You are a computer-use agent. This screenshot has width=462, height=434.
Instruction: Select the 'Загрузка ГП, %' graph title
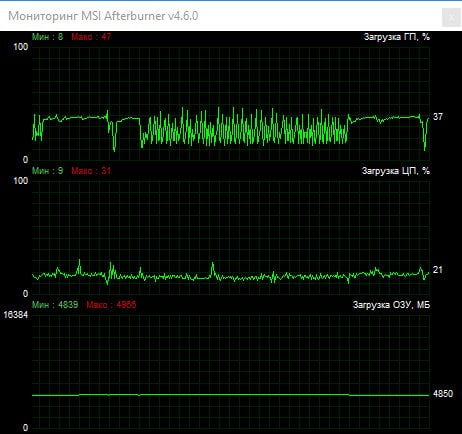[x=397, y=36]
